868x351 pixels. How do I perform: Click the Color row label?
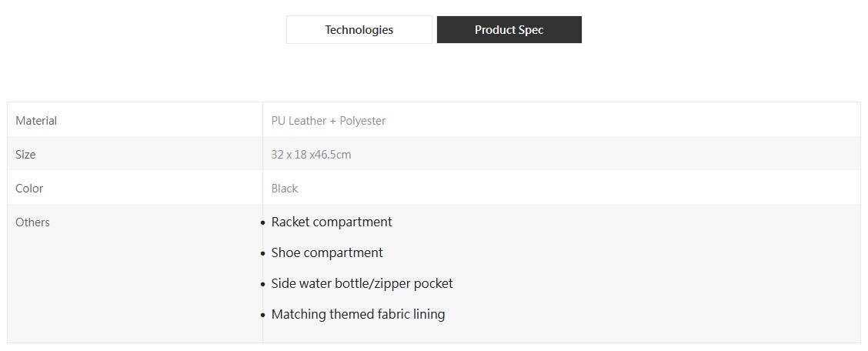[x=29, y=189]
